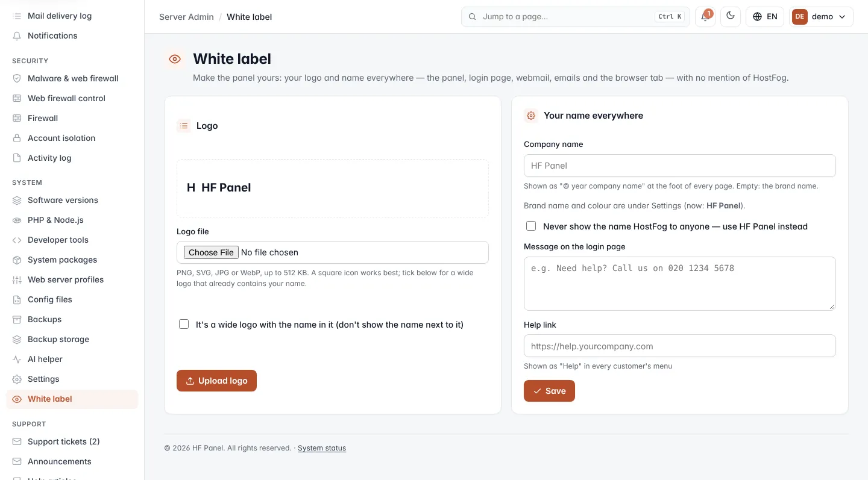Click the Malware & web firewall shield icon
868x480 pixels.
click(17, 78)
